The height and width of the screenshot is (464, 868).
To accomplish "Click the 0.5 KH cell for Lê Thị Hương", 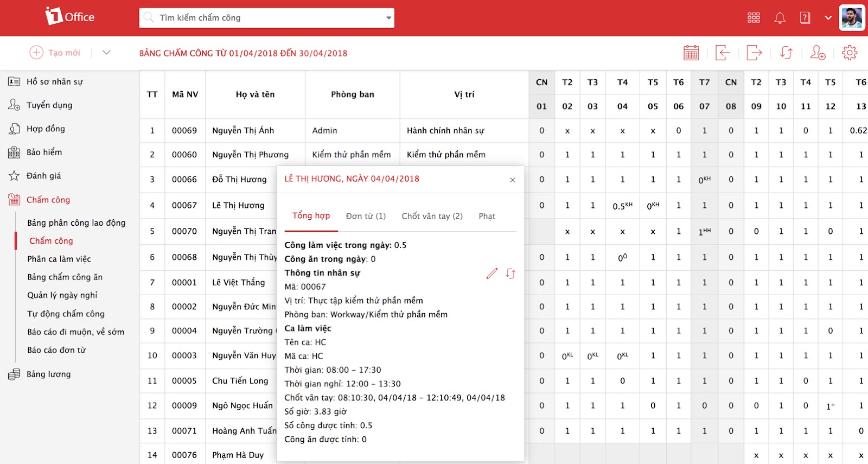I will tap(622, 206).
